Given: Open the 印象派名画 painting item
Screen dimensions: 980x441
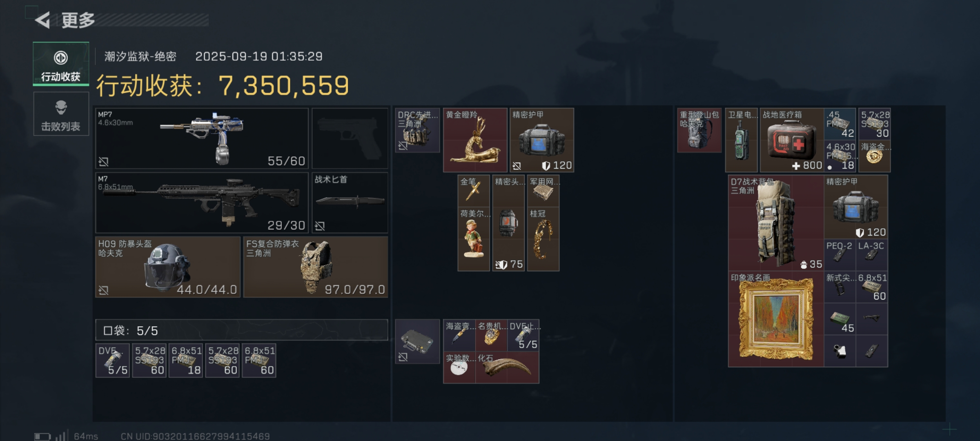Looking at the screenshot, I should 776,319.
